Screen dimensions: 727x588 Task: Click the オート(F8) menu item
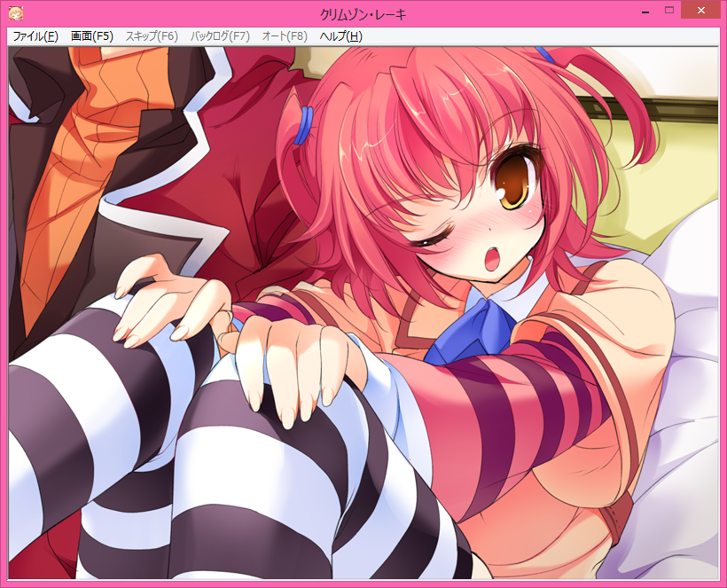point(285,36)
